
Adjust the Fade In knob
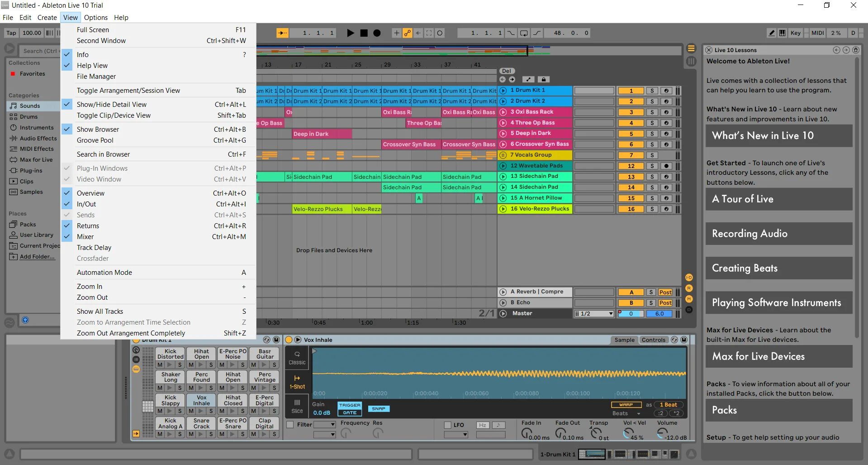(526, 433)
